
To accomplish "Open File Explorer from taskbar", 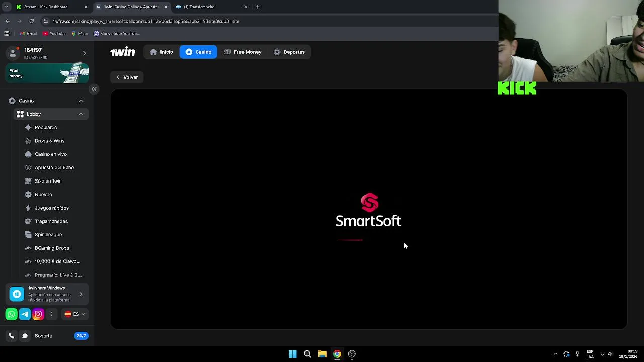I will 322,354.
